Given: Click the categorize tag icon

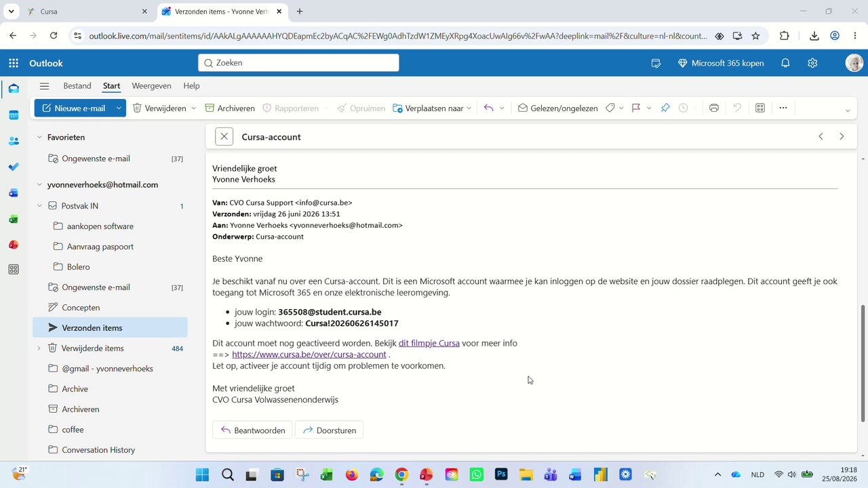Looking at the screenshot, I should click(610, 108).
